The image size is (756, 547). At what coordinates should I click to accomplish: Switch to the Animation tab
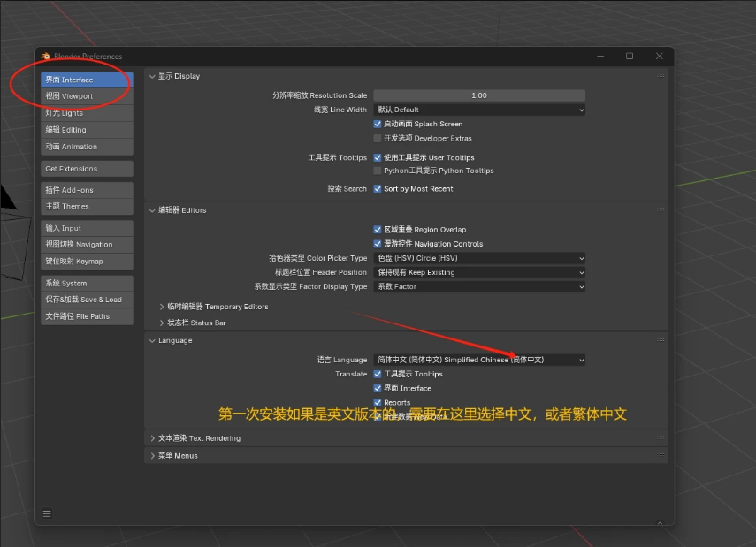(x=87, y=147)
